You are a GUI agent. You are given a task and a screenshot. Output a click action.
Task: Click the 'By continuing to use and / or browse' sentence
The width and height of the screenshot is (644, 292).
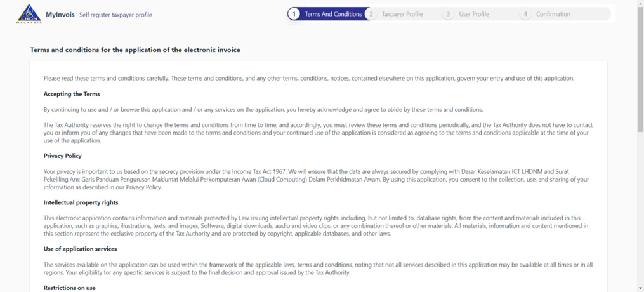coord(263,110)
